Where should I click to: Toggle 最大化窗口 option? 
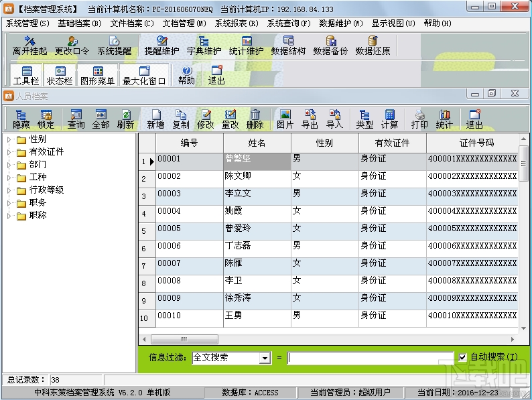point(144,75)
